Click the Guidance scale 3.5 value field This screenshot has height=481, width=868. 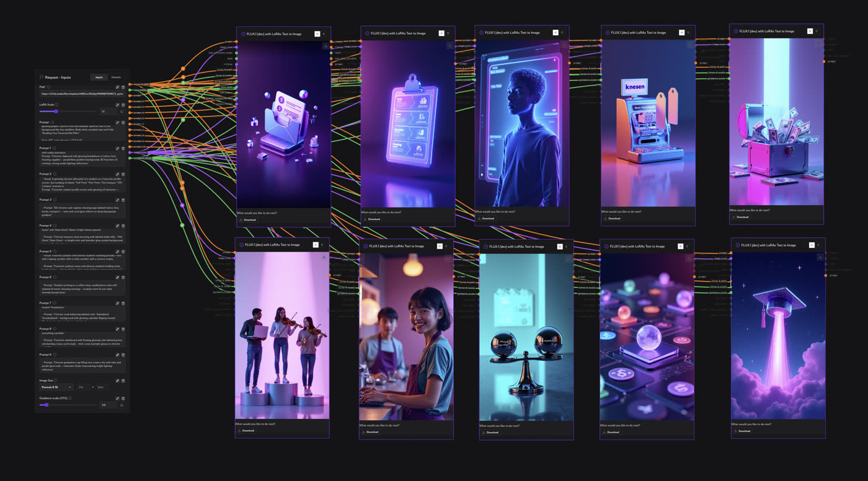pyautogui.click(x=108, y=405)
